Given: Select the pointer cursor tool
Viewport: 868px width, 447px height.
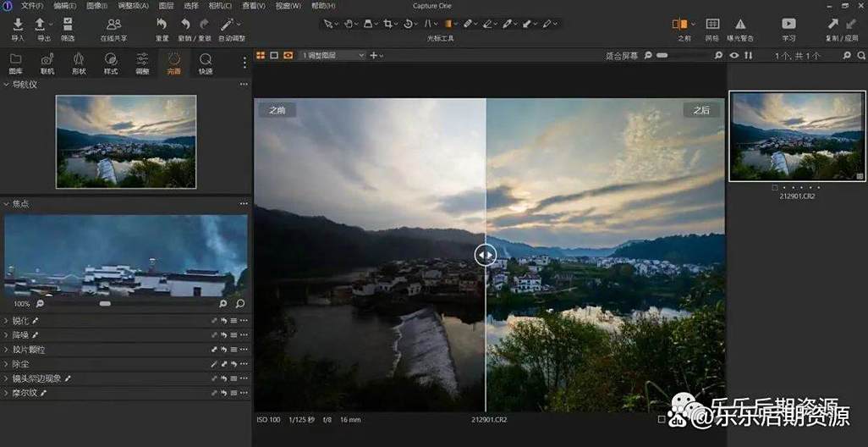Looking at the screenshot, I should coord(328,24).
